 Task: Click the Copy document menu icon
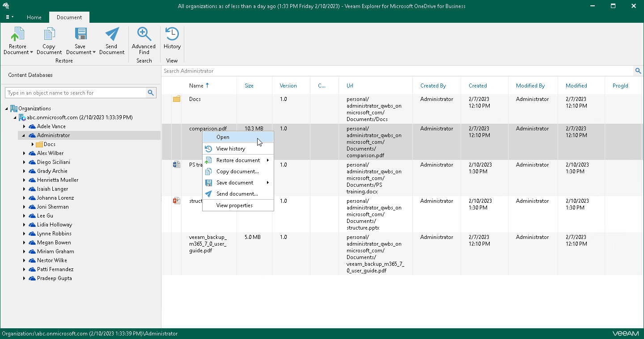tap(208, 172)
